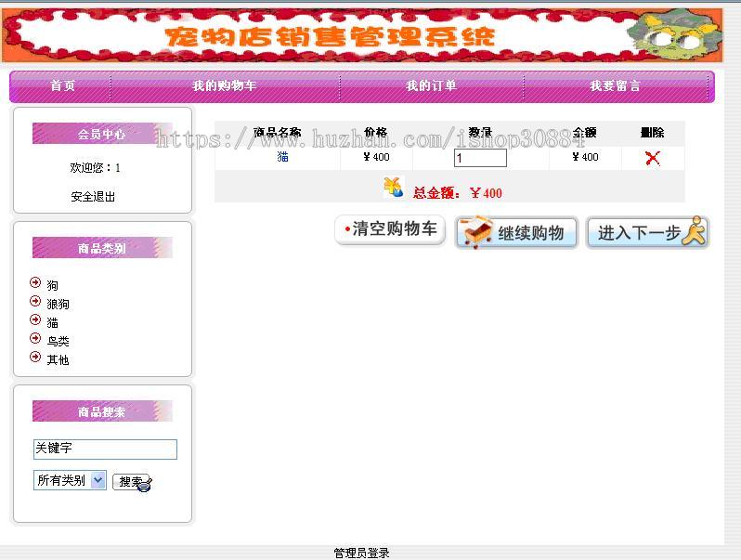Viewport: 741px width, 560px height.
Task: Click the 总金额 ¥400 total text
Action: tap(458, 193)
